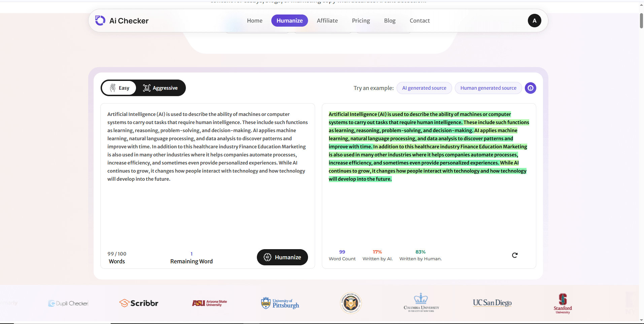Select the Stanford University logo

pos(562,303)
